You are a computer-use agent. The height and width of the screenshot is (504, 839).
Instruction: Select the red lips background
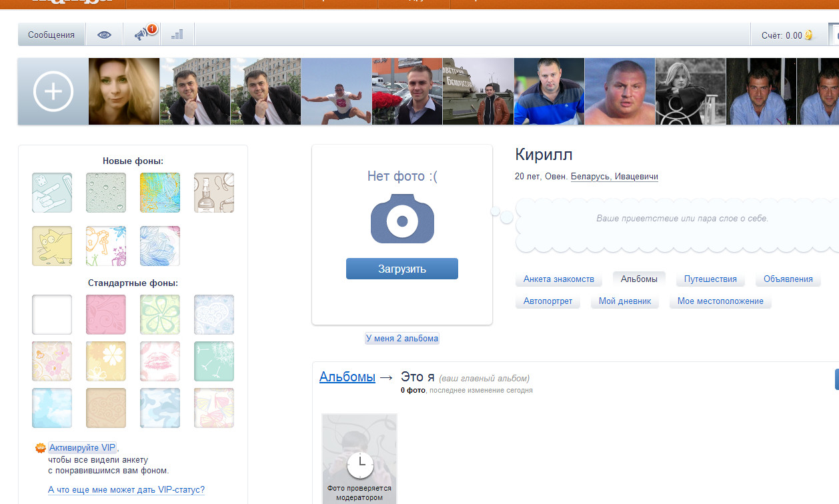click(x=160, y=361)
